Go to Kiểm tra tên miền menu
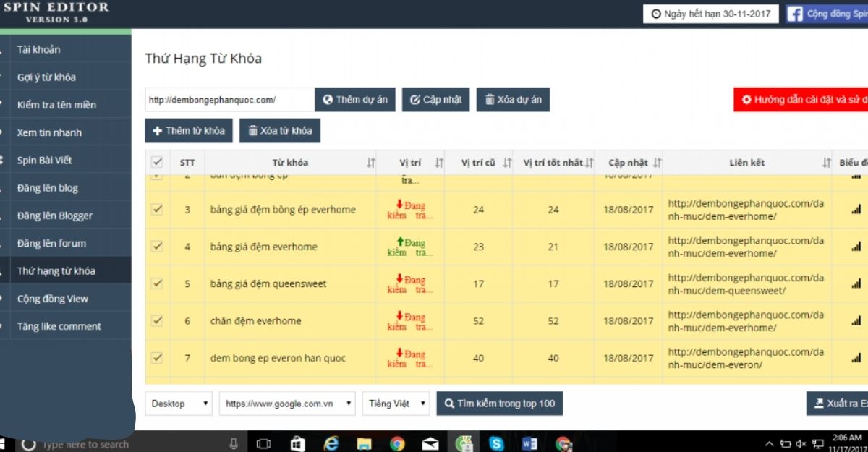The height and width of the screenshot is (452, 868). click(56, 105)
